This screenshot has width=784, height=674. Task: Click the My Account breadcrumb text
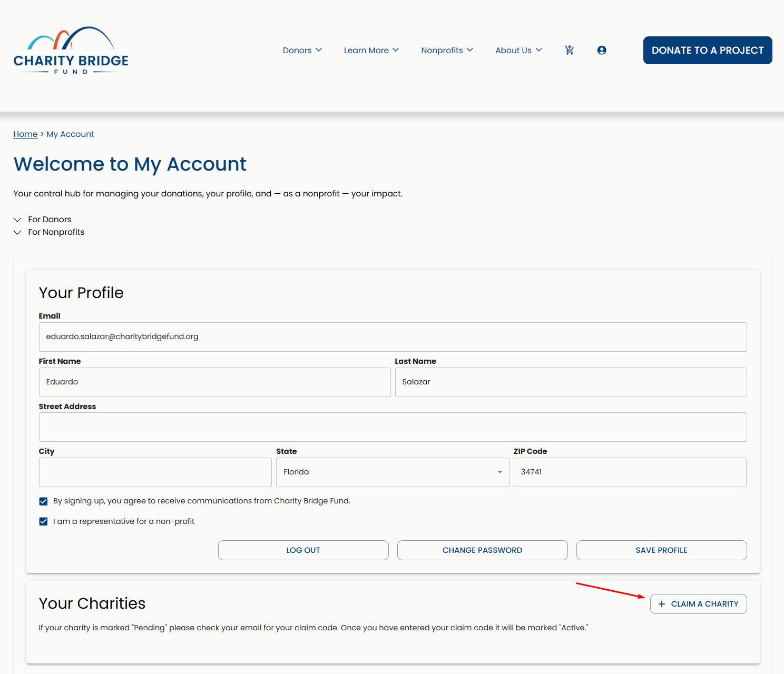70,134
